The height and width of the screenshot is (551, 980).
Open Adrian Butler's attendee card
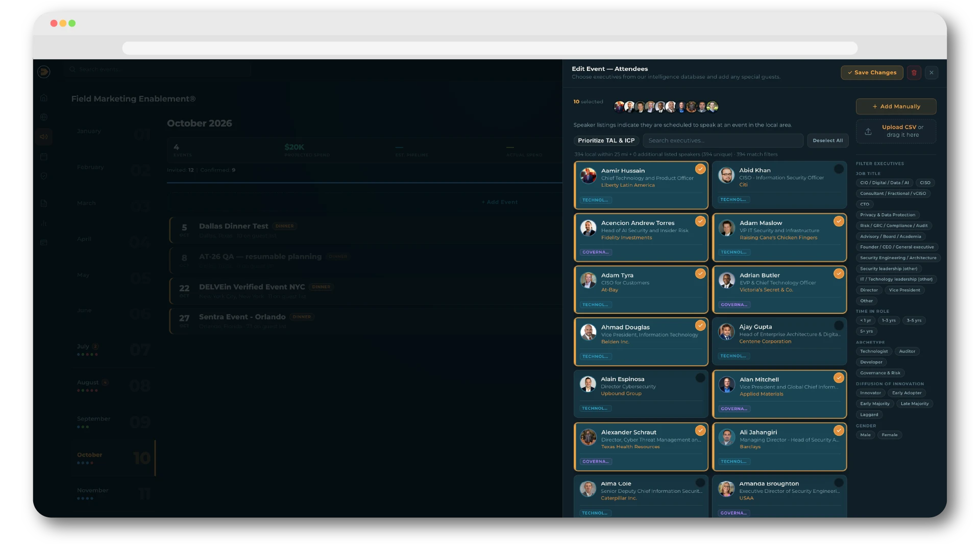pyautogui.click(x=779, y=289)
